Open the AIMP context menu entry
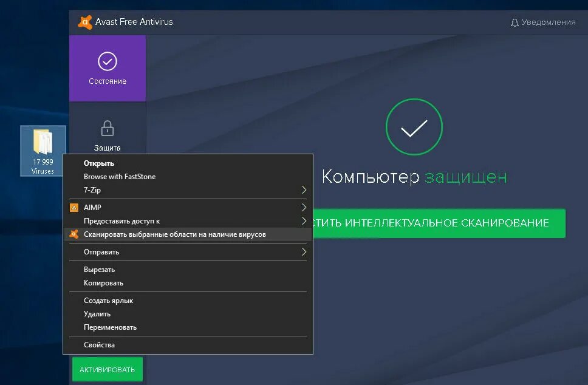588x385 pixels. [x=188, y=207]
